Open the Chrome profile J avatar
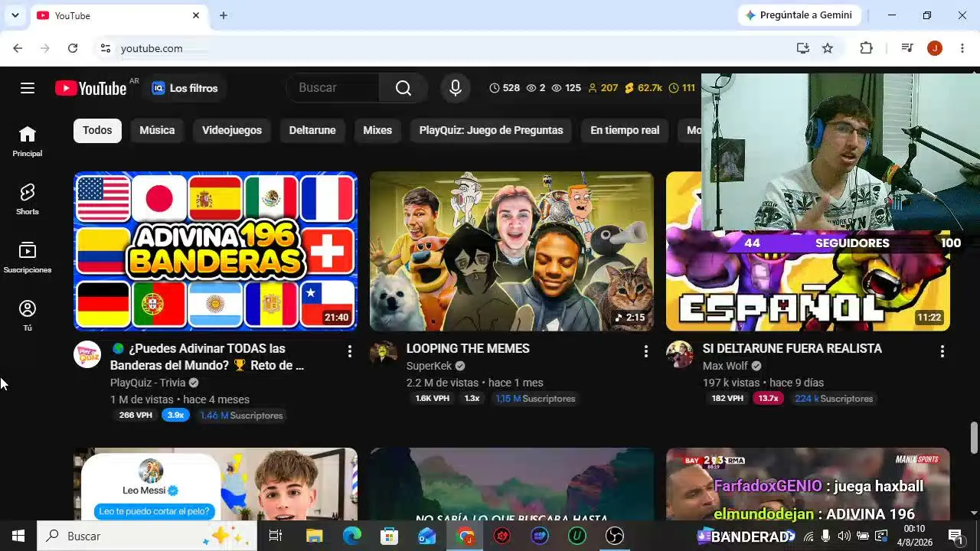Image resolution: width=980 pixels, height=551 pixels. point(935,48)
